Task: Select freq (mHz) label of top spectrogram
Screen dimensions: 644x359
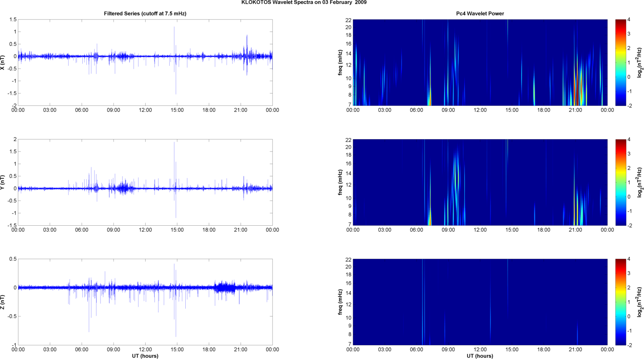Action: click(340, 62)
